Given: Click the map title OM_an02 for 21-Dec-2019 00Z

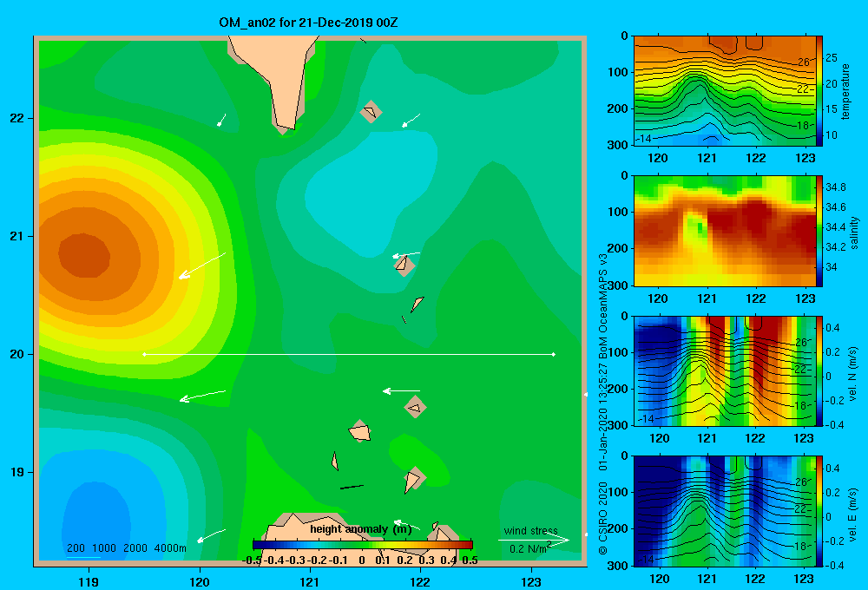Looking at the screenshot, I should [308, 23].
